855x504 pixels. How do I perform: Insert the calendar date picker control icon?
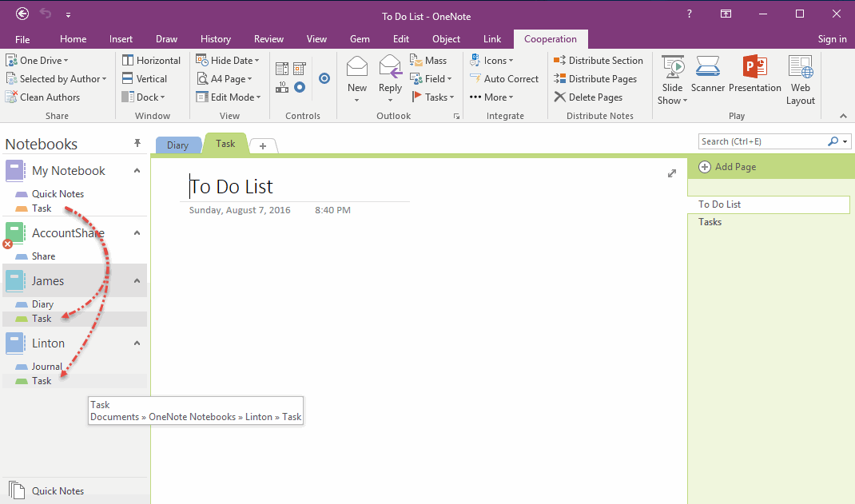tap(300, 69)
